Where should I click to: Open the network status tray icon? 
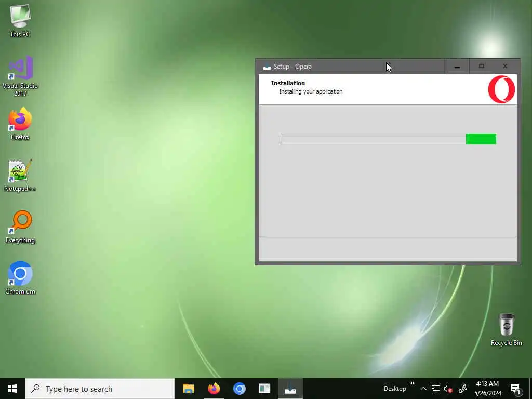click(436, 389)
